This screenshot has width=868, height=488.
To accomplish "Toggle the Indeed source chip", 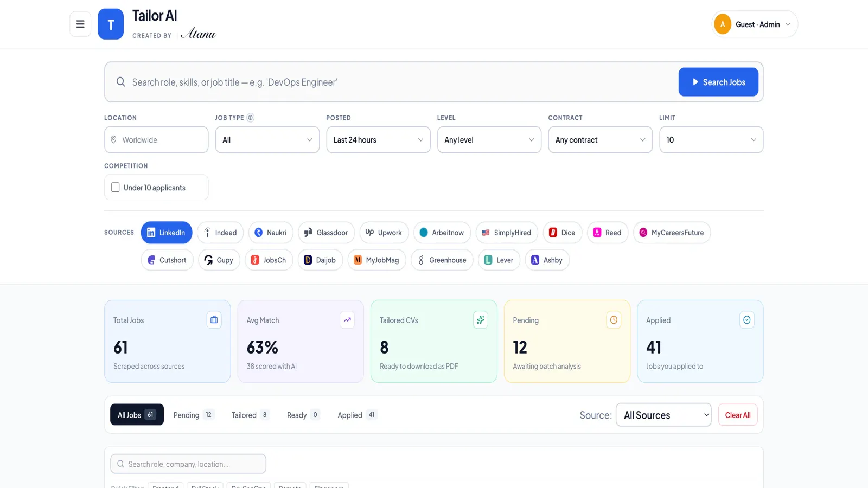I will point(220,233).
